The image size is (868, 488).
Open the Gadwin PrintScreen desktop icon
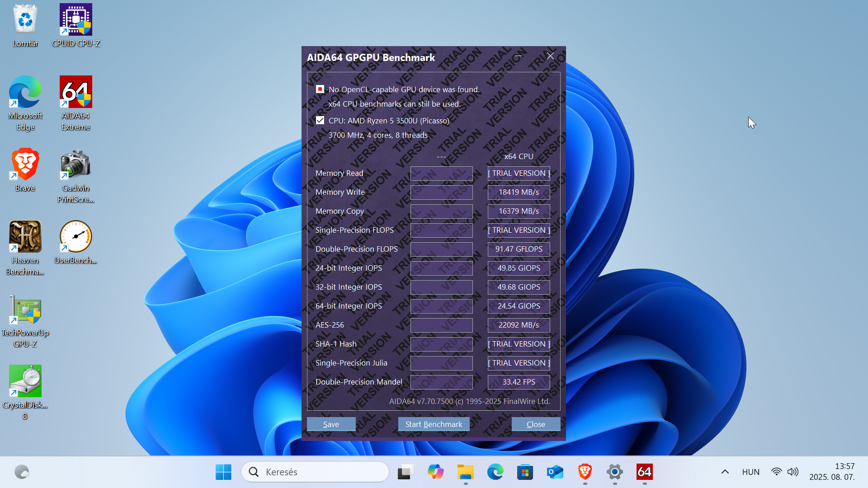75,176
